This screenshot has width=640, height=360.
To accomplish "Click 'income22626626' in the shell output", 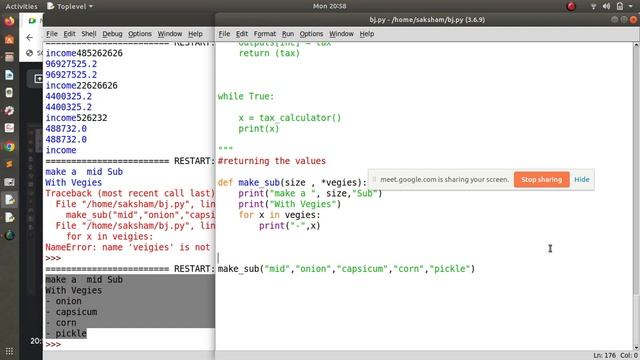I will (x=82, y=86).
